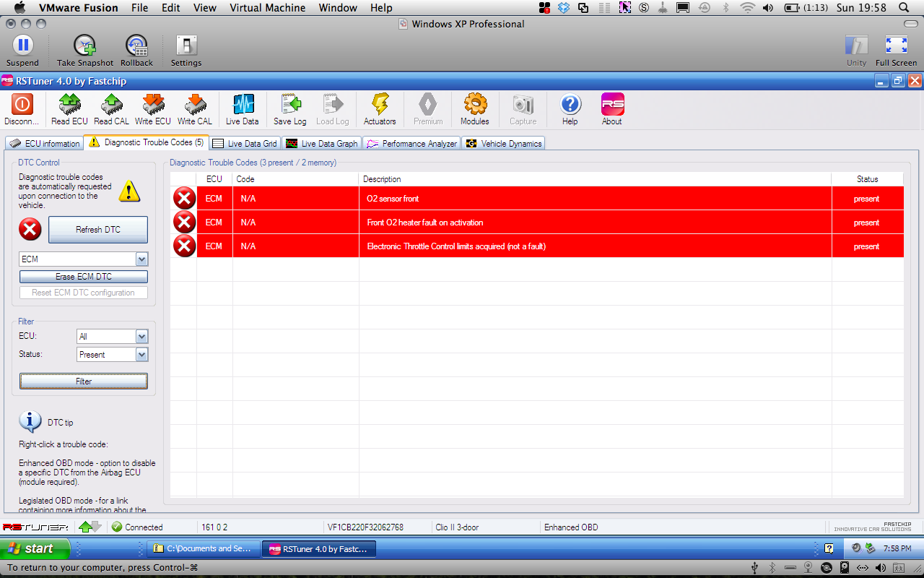Open the Help toolbar icon
The image size is (924, 578).
[570, 105]
